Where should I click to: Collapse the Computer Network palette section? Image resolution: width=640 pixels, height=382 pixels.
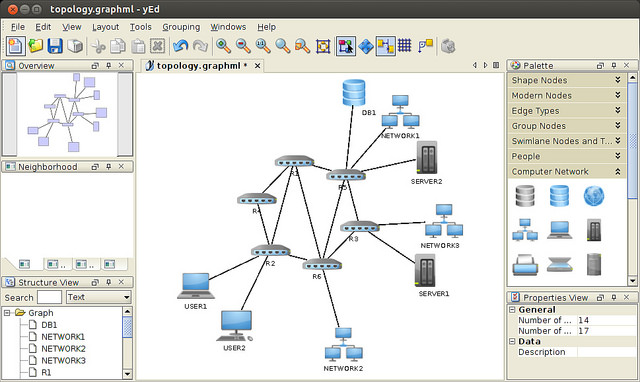[x=567, y=171]
